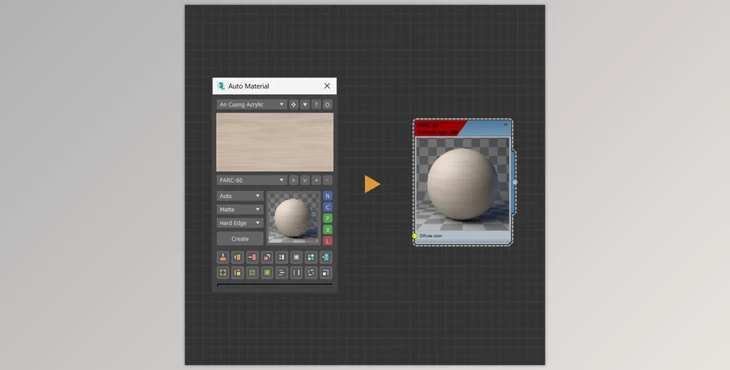Open the PARC-60 material code dropdown
730x370 pixels.
tap(251, 180)
